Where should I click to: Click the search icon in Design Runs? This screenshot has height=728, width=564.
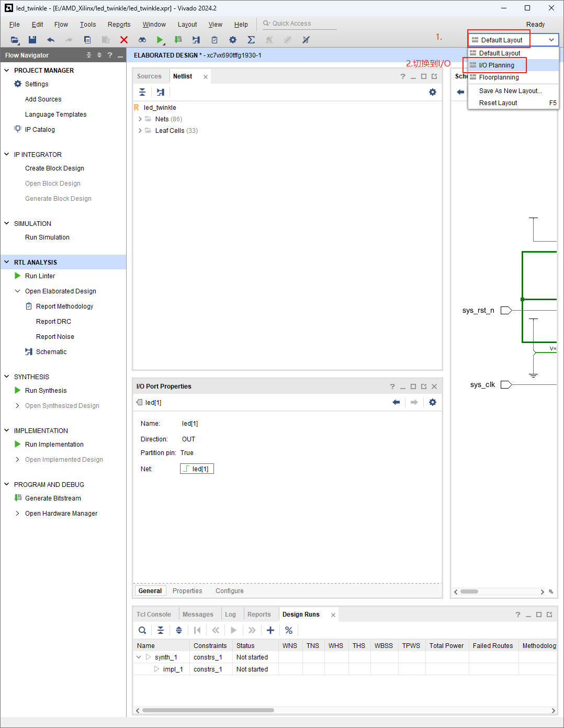[x=142, y=630]
